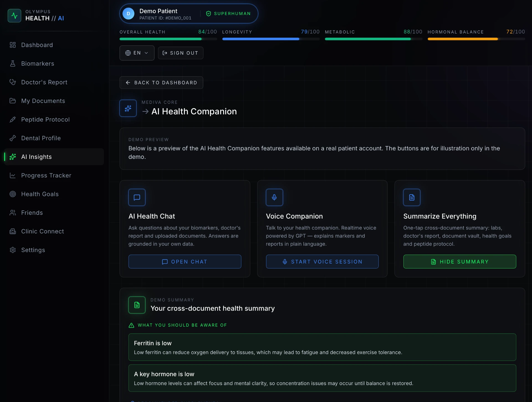Click the Voice Companion microphone icon
The width and height of the screenshot is (532, 402).
pyautogui.click(x=274, y=197)
